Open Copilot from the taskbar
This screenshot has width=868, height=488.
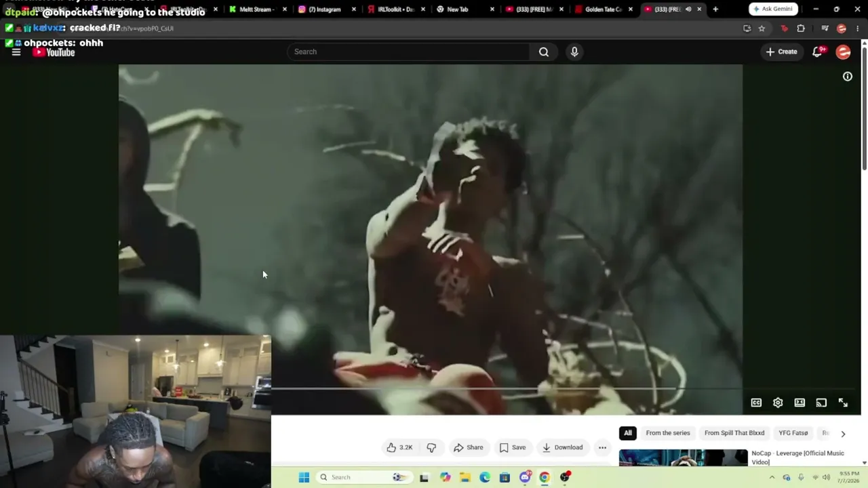pyautogui.click(x=445, y=477)
